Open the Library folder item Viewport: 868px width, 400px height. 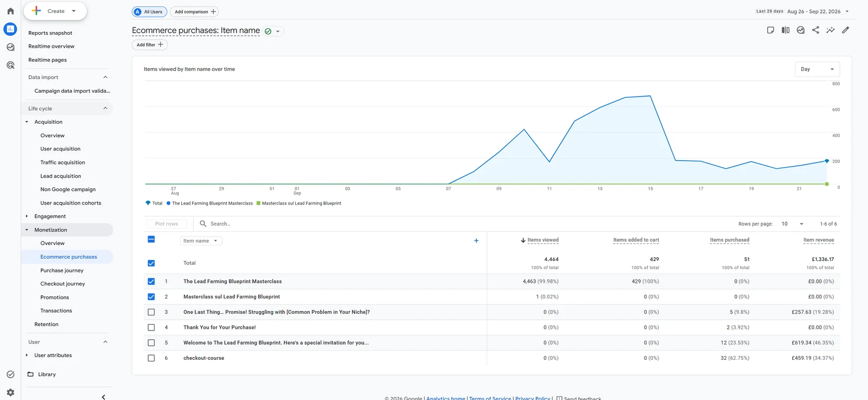[x=47, y=374]
